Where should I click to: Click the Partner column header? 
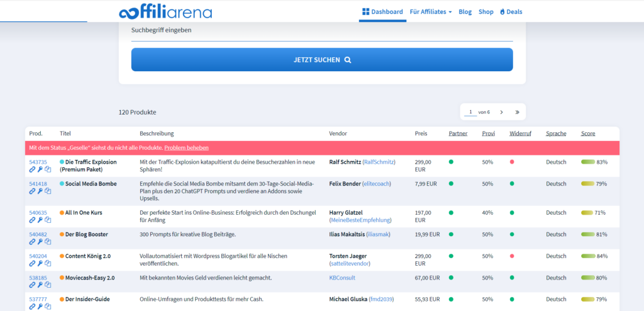(x=458, y=133)
